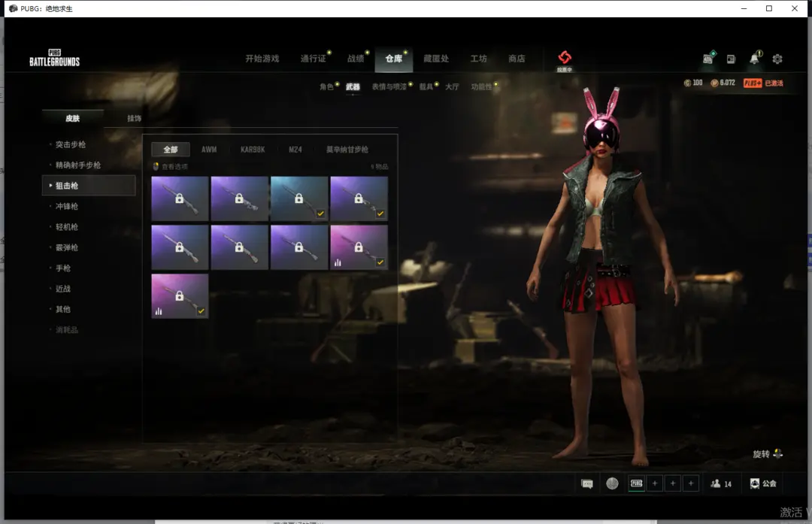Close the PUBG window
This screenshot has height=524, width=812.
pos(795,8)
